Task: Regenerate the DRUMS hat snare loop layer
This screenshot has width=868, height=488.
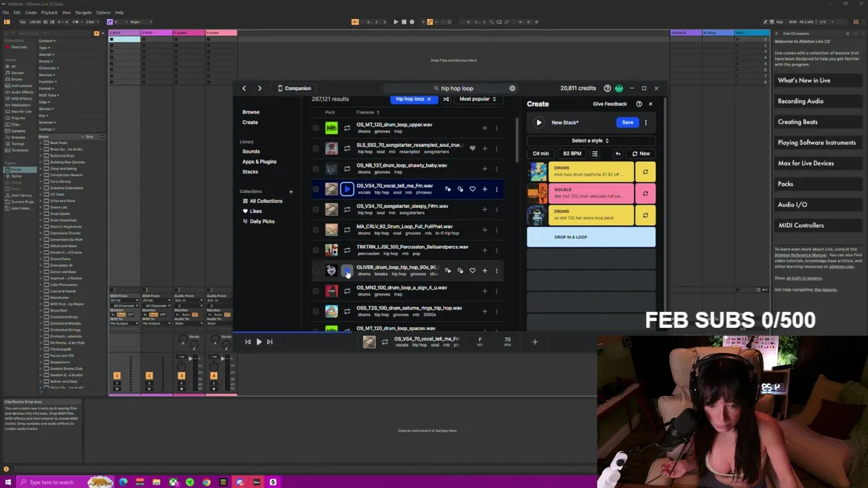Action: click(x=645, y=216)
